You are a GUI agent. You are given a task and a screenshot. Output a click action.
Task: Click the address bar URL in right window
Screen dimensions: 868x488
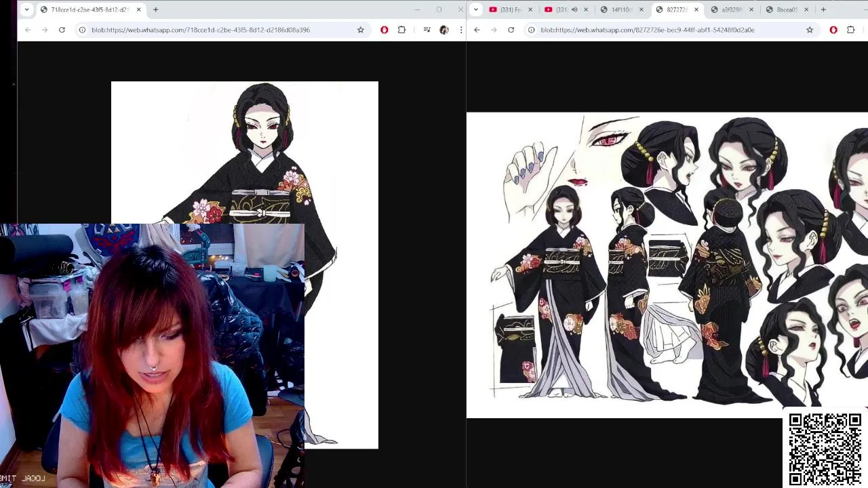pos(648,30)
